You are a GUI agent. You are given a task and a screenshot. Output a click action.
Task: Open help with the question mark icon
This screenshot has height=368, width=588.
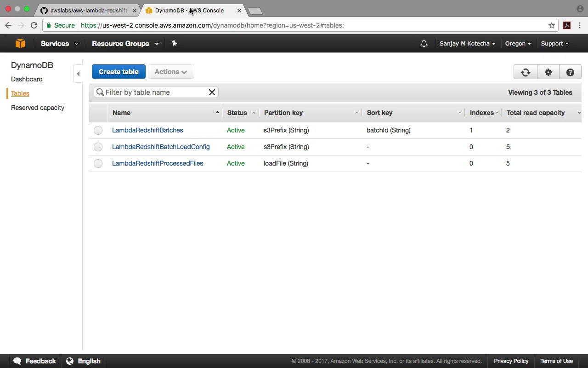(x=570, y=72)
